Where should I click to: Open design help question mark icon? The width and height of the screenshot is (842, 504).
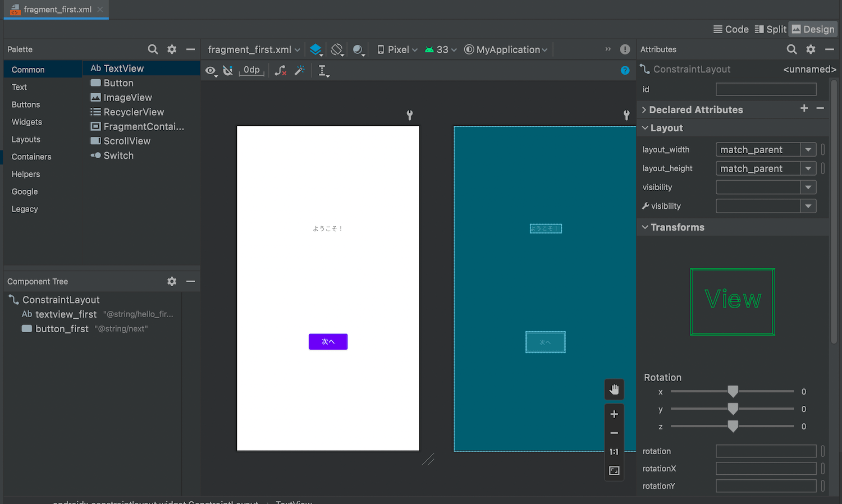click(625, 70)
